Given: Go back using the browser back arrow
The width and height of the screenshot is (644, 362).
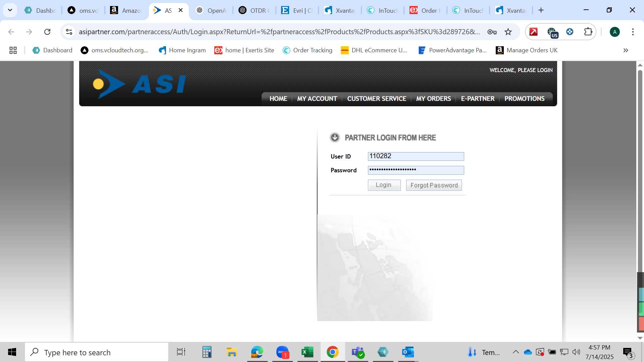Looking at the screenshot, I should point(11,32).
